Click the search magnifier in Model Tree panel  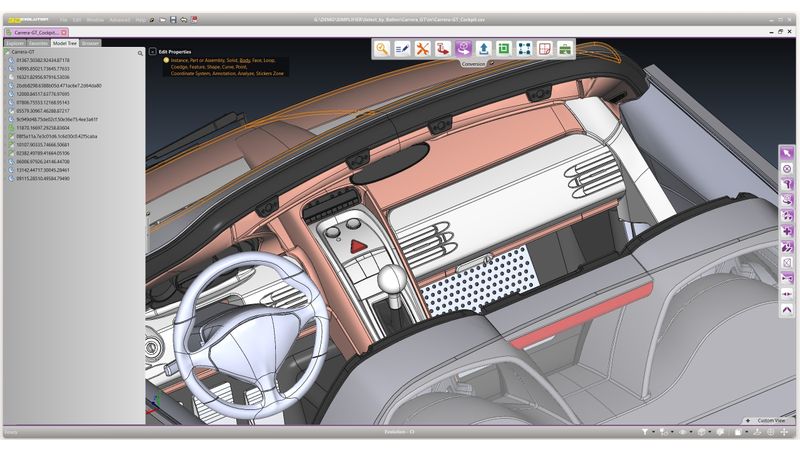coord(140,53)
